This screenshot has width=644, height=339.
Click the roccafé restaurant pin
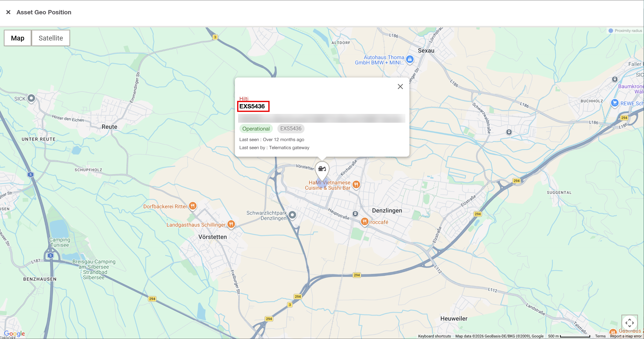point(364,222)
